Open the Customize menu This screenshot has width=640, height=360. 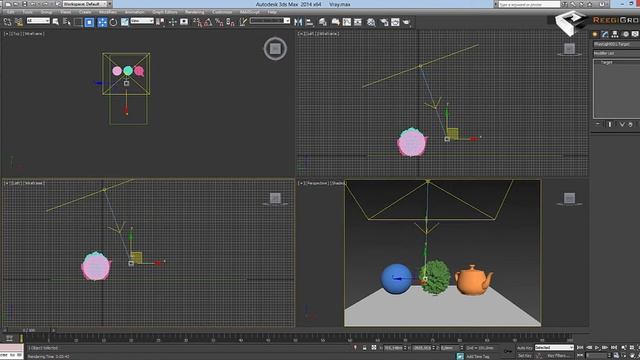[x=222, y=12]
